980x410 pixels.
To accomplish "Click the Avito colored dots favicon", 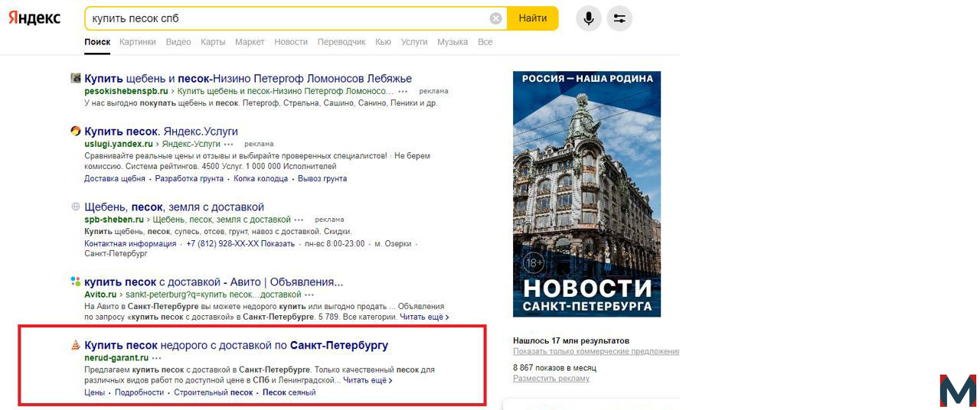I will click(76, 281).
